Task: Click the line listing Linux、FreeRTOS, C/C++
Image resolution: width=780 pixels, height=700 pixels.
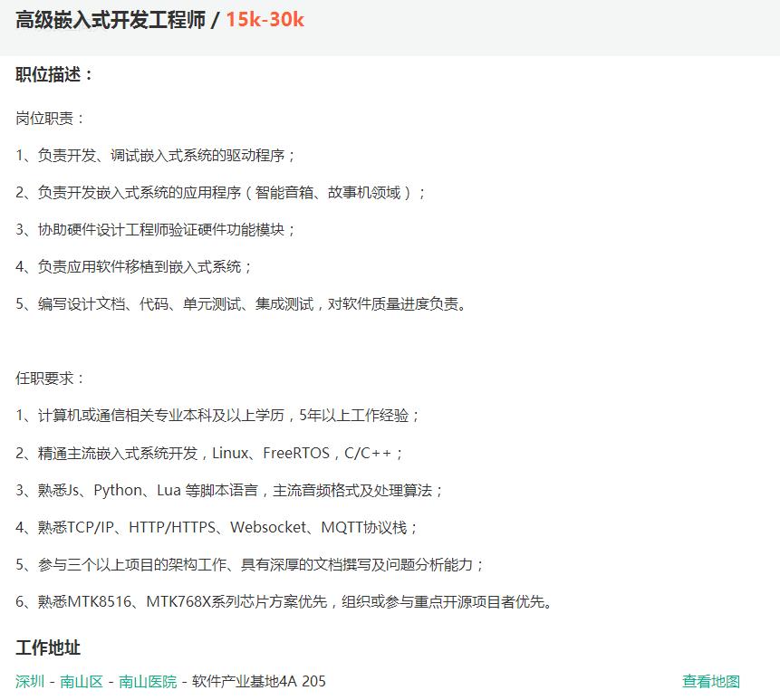Action: point(209,453)
